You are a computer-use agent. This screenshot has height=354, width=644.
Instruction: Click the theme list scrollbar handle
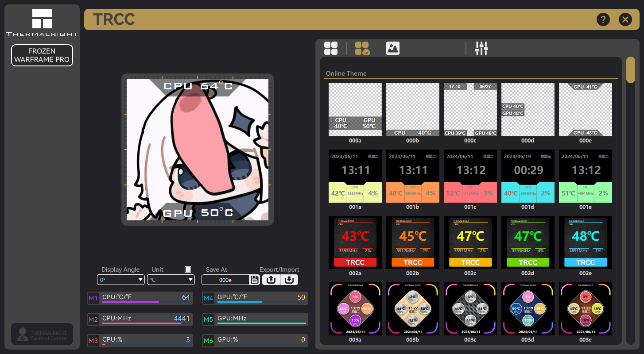(x=630, y=70)
